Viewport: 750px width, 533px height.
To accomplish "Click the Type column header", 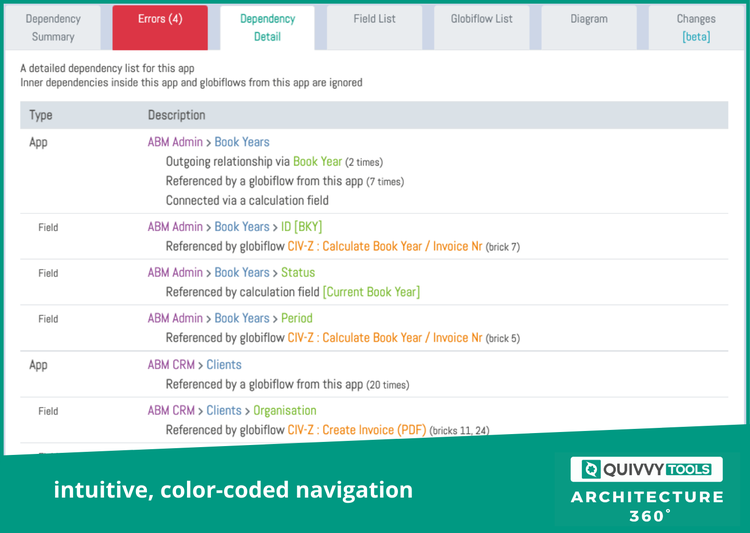I will coord(41,115).
